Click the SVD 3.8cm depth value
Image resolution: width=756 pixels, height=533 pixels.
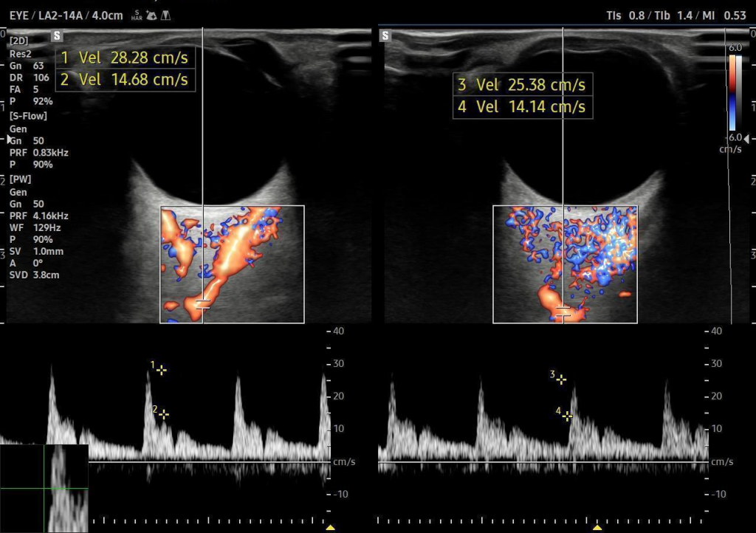point(34,275)
